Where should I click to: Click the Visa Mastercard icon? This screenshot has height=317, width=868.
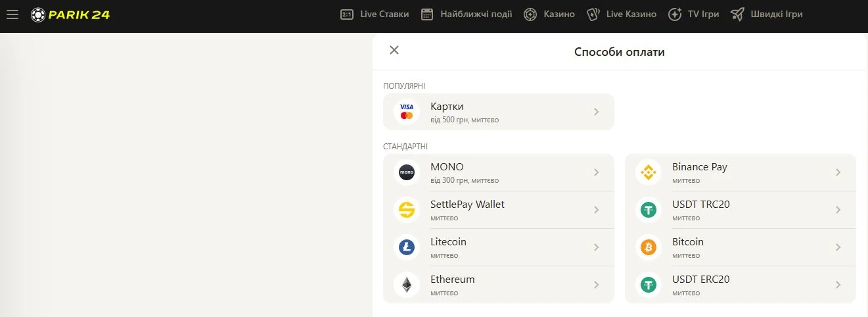tap(407, 112)
